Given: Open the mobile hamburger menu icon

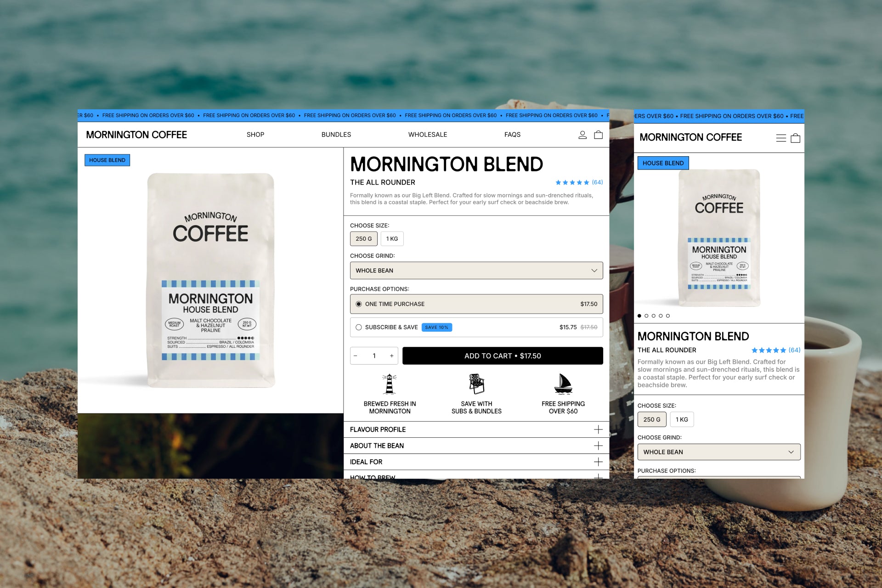Looking at the screenshot, I should [781, 138].
